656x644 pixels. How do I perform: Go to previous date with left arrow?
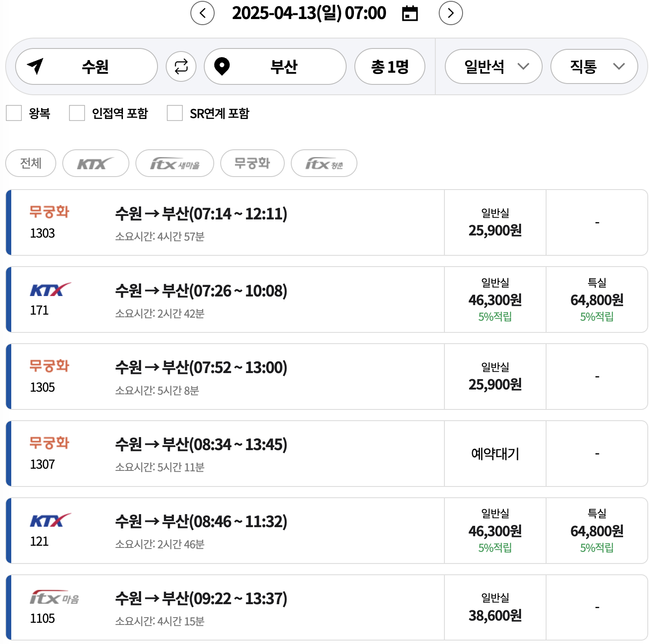203,13
